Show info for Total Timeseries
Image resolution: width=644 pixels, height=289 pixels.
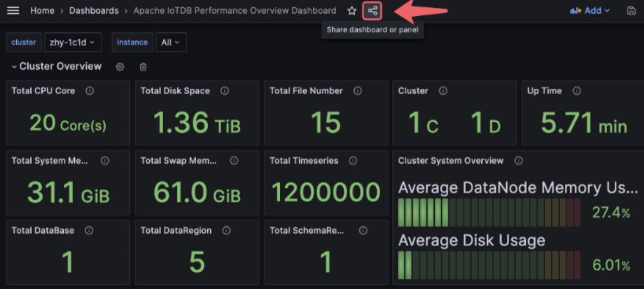click(353, 161)
